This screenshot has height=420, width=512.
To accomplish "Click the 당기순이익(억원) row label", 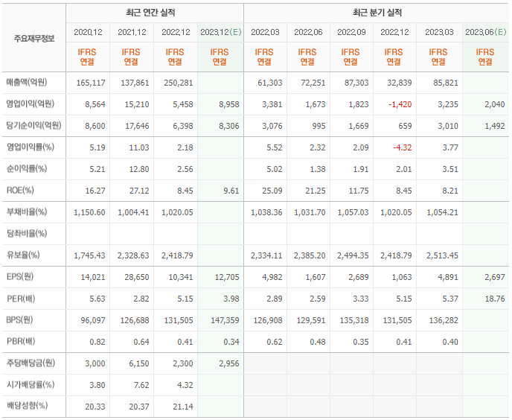I will 33,126.
